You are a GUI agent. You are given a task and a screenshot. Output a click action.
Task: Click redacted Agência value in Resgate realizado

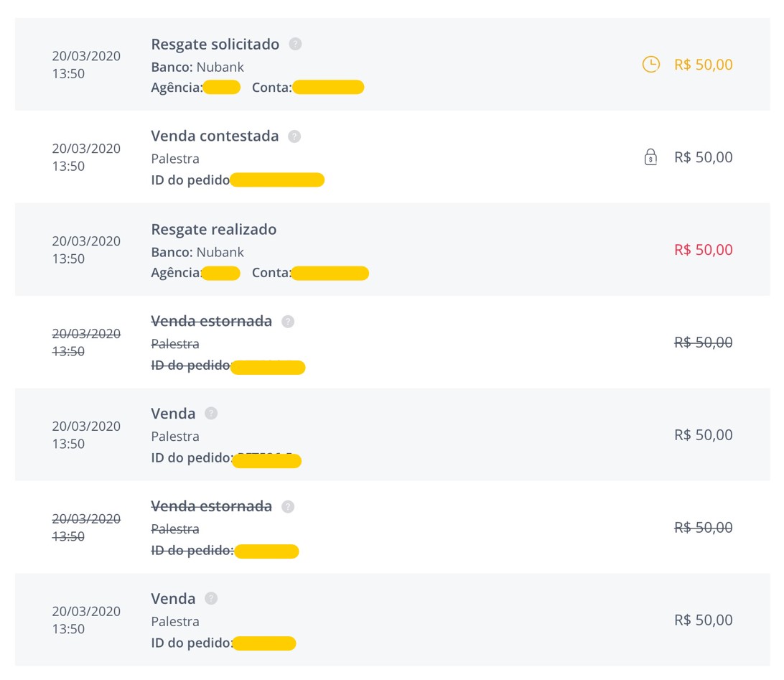coord(220,274)
